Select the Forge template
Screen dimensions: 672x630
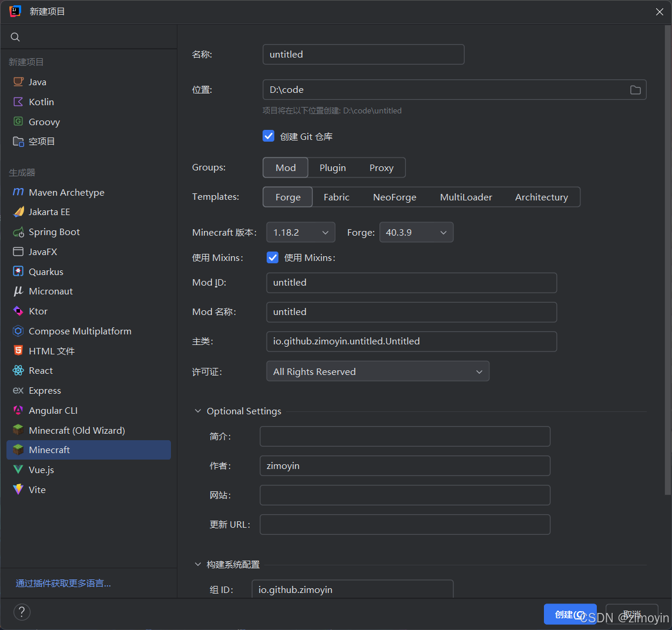coord(288,197)
